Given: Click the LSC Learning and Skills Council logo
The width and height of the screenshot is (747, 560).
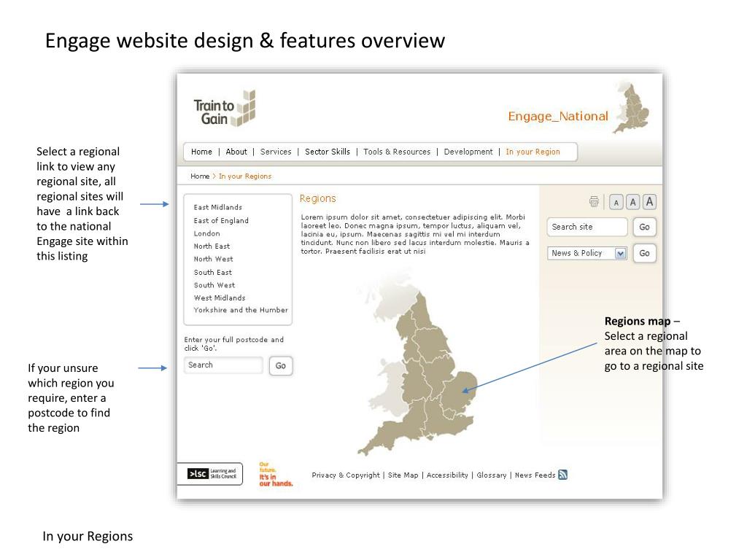Looking at the screenshot, I should (x=212, y=474).
